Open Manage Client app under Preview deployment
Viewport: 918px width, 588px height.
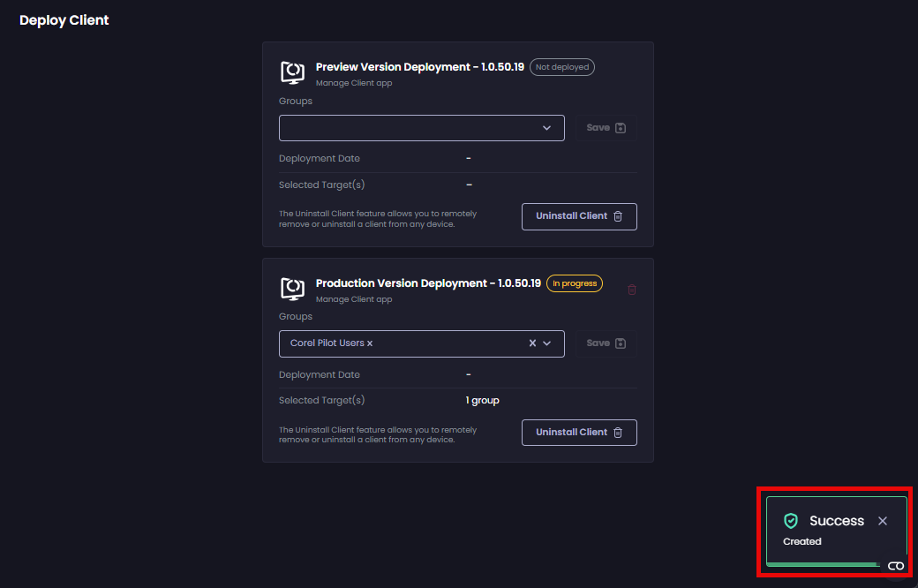353,82
